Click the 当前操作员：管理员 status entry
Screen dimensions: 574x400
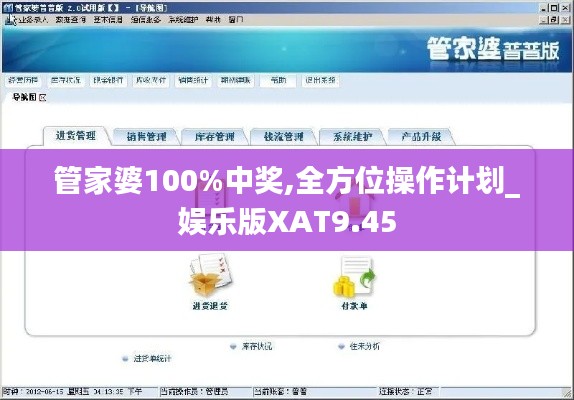(194, 392)
